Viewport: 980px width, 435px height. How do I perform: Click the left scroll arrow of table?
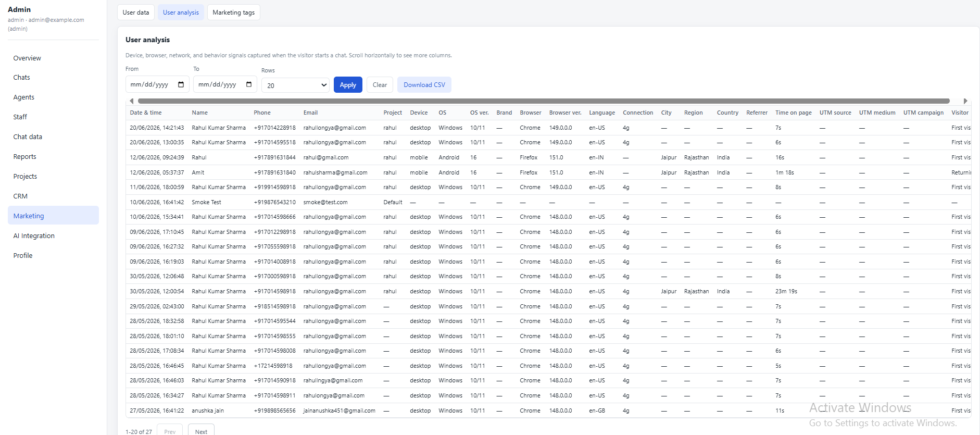pos(132,101)
